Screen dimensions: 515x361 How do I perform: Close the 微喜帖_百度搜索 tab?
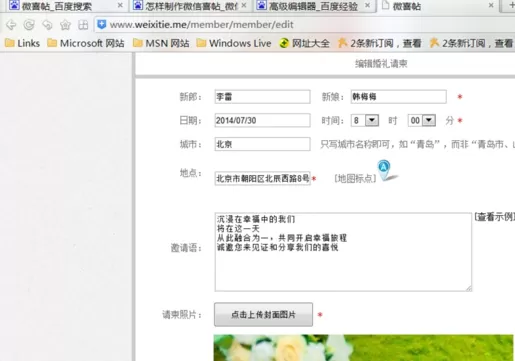[x=120, y=5]
